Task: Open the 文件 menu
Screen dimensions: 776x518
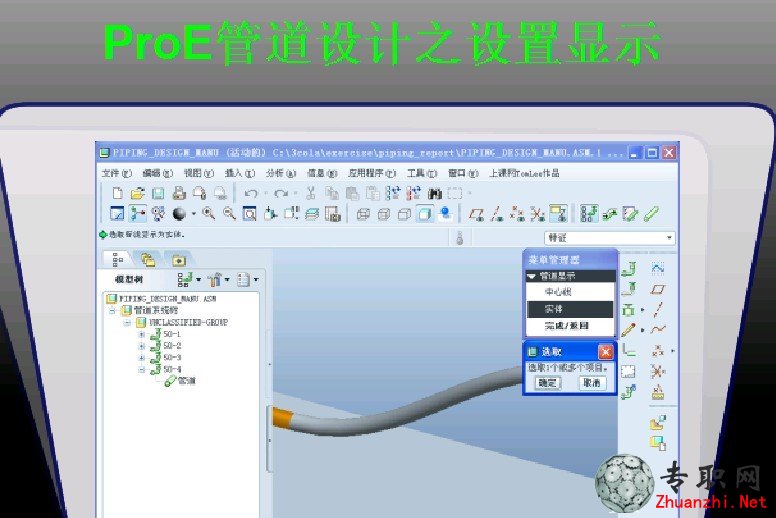Action: pyautogui.click(x=117, y=173)
